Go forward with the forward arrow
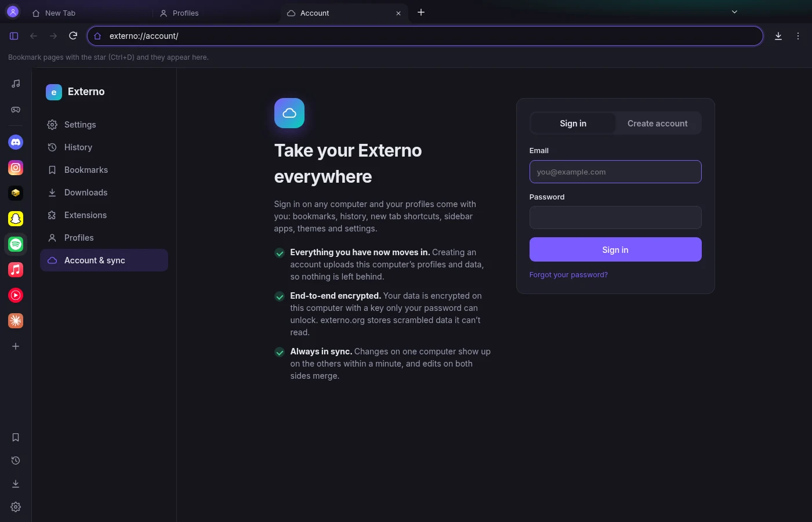The image size is (812, 522). point(53,36)
